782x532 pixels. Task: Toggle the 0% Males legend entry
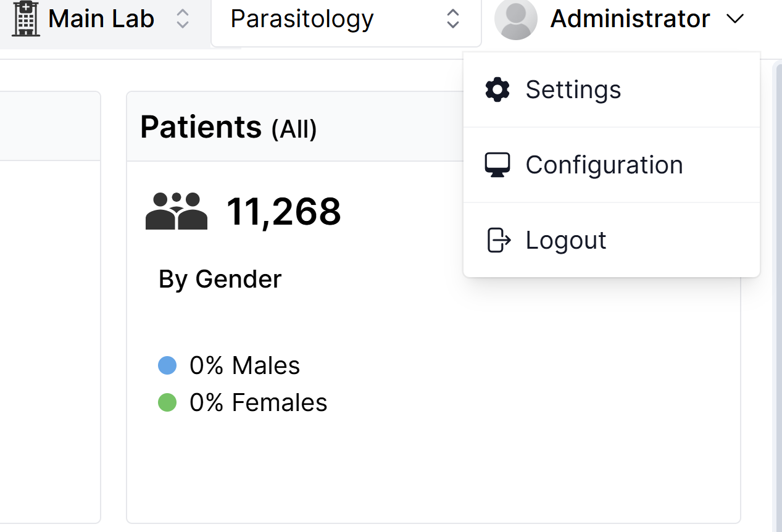pos(229,365)
